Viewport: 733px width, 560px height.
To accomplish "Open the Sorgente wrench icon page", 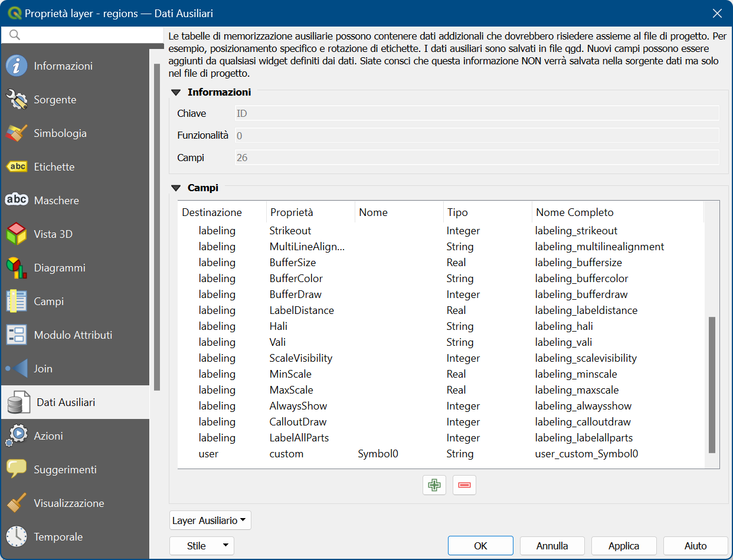I will coord(75,100).
